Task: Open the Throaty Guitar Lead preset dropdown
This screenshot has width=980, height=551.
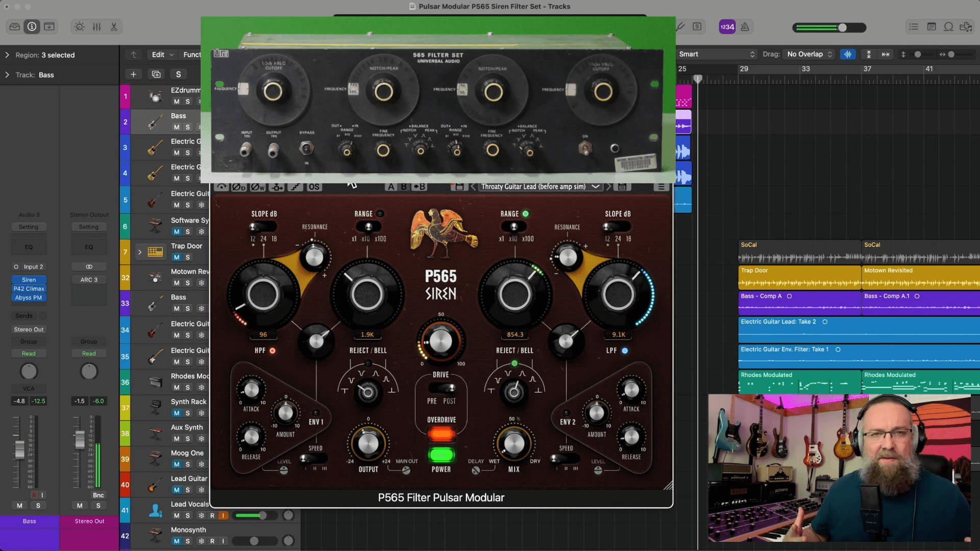Action: coord(540,187)
